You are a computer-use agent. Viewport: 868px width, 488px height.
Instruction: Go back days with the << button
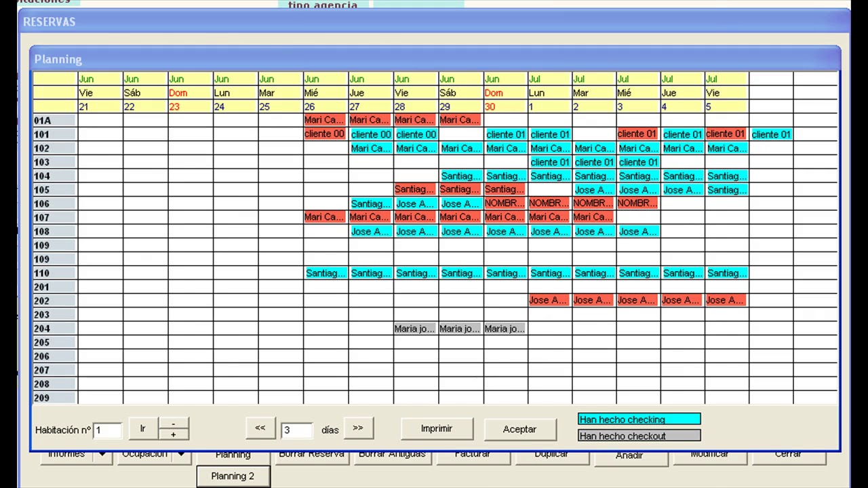(260, 428)
